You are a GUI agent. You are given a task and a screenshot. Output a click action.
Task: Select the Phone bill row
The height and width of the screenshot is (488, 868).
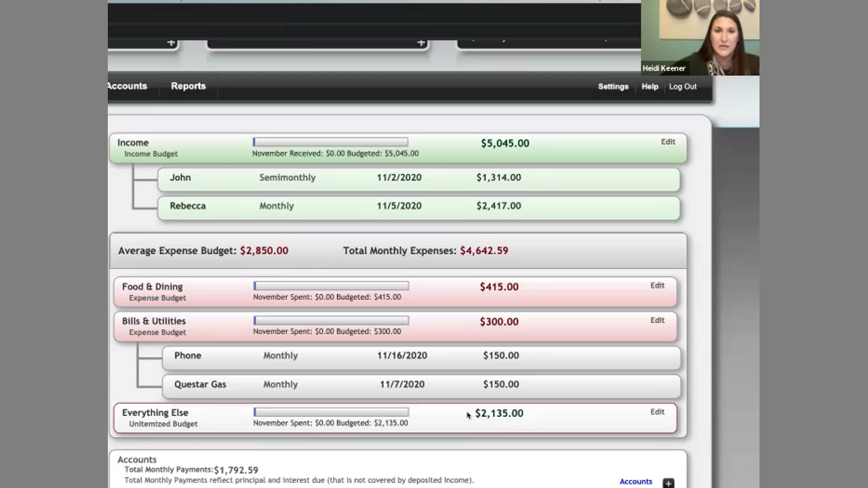pos(420,356)
